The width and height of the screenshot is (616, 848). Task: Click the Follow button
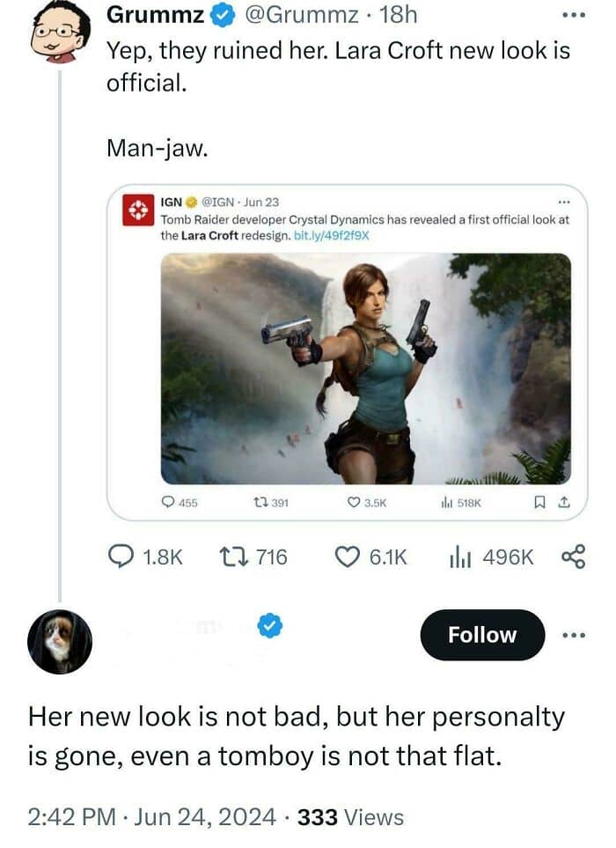(x=482, y=635)
